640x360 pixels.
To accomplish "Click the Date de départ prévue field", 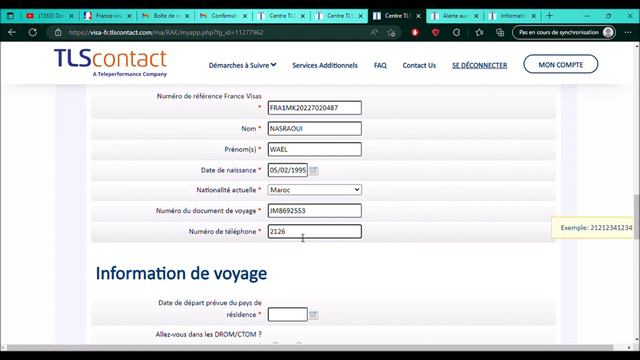I will point(288,314).
